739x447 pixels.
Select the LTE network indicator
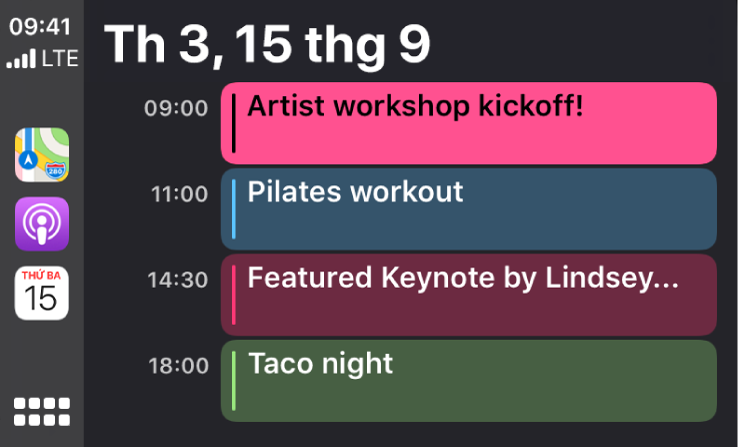coord(60,58)
